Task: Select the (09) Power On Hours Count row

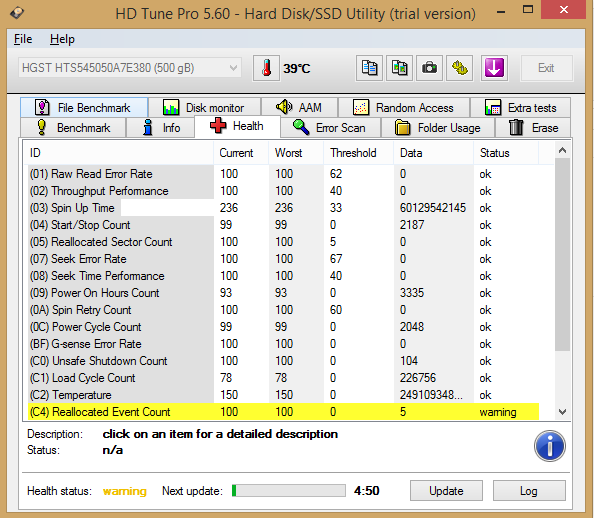Action: (283, 293)
